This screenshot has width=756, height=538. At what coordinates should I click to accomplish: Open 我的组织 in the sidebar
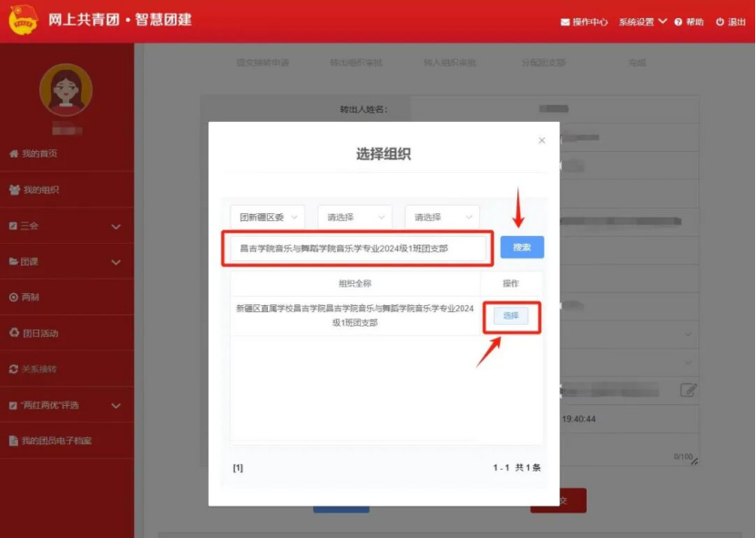pos(40,190)
